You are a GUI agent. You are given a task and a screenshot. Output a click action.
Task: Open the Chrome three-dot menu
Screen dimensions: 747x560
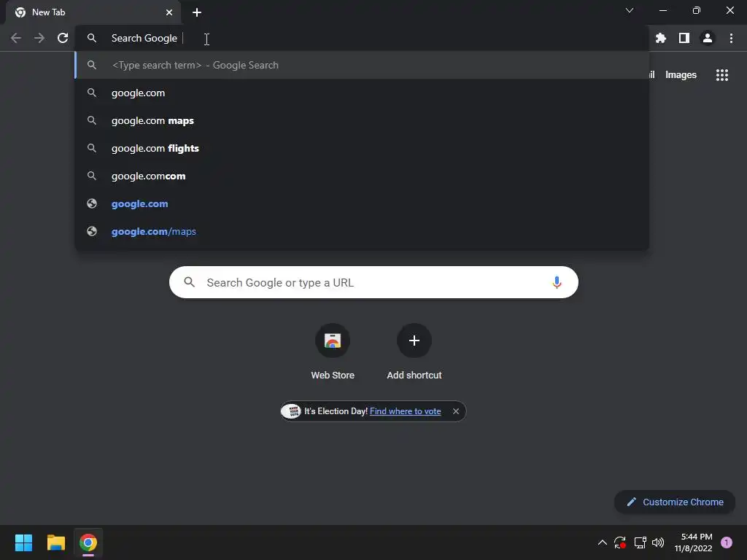pos(731,38)
